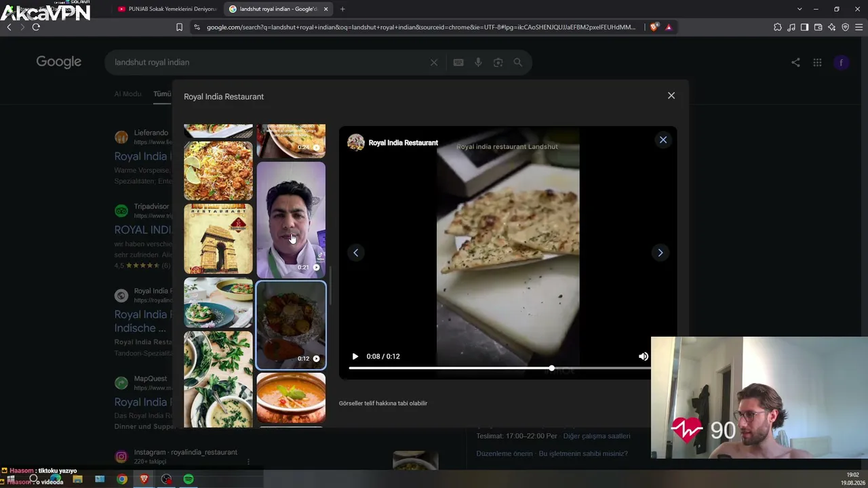Screen dimensions: 868x488
Task: Open the taskbar clock and date
Action: [852, 479]
